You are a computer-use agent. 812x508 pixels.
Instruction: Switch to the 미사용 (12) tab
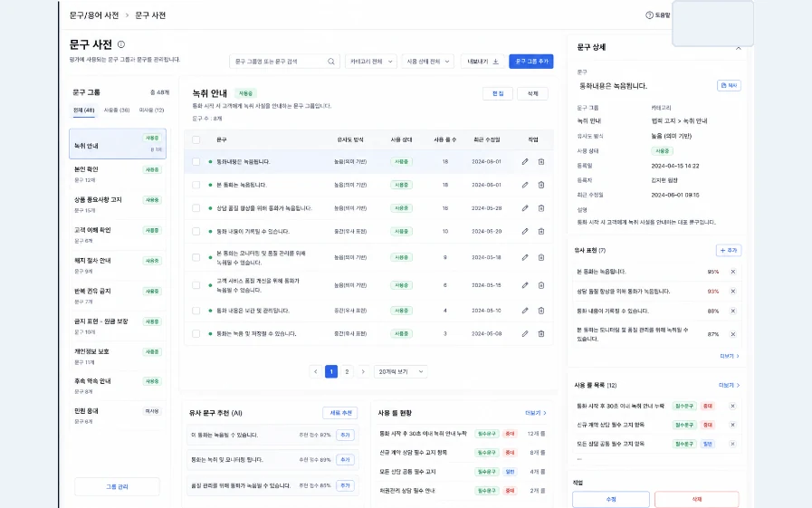152,110
